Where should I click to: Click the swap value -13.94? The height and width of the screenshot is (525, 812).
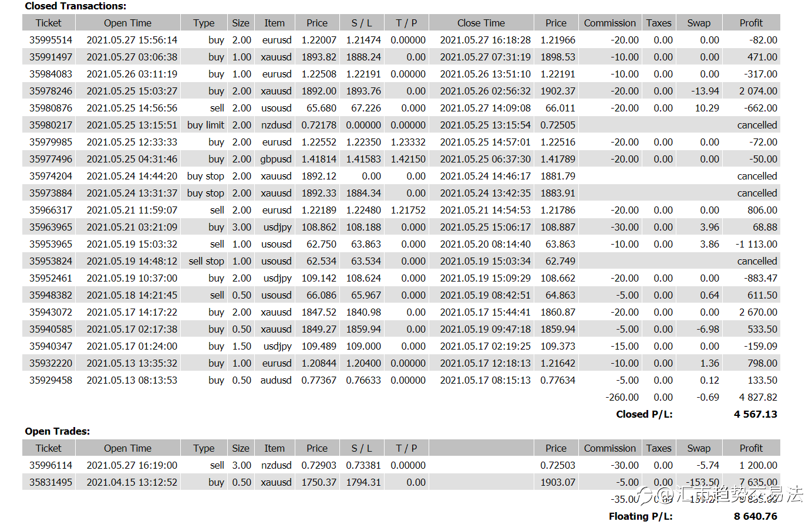(705, 91)
